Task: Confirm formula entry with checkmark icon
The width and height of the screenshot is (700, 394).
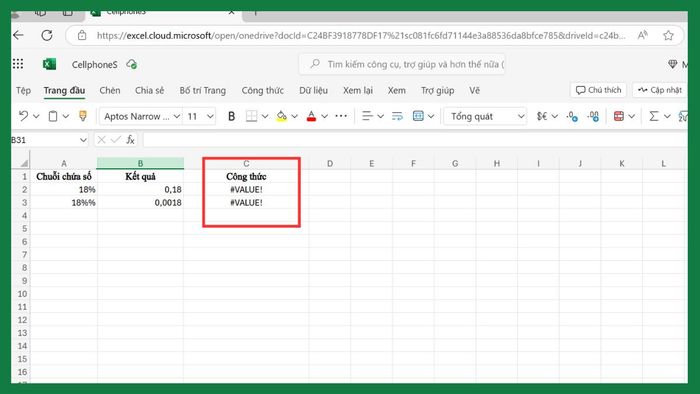Action: tap(116, 140)
